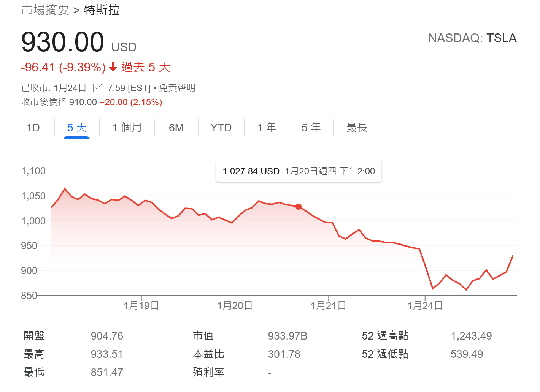Image resolution: width=540 pixels, height=392 pixels.
Task: Show the 6M price chart
Action: click(176, 128)
